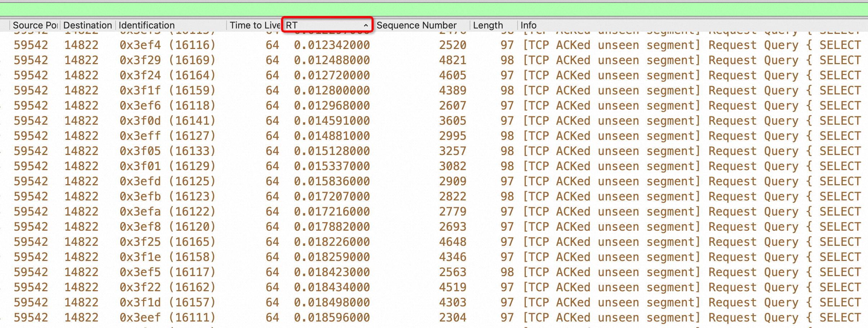This screenshot has width=868, height=328.
Task: Click RT value 0.012800000
Action: coord(332,90)
